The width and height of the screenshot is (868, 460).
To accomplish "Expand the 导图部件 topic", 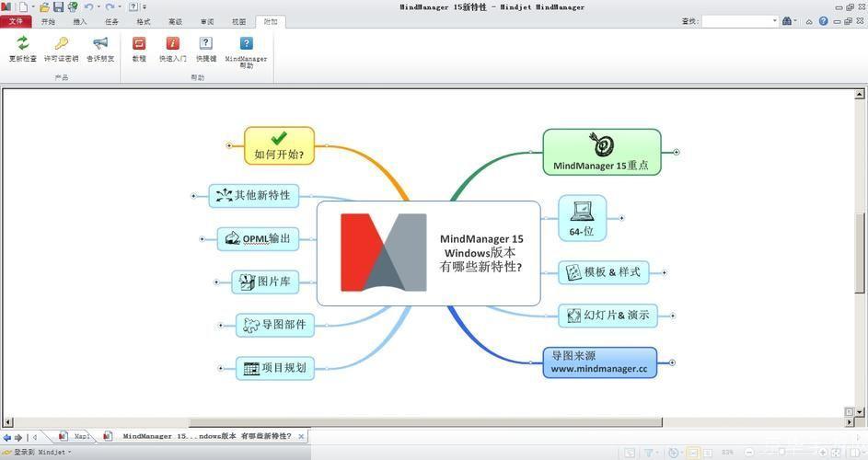I will [221, 326].
